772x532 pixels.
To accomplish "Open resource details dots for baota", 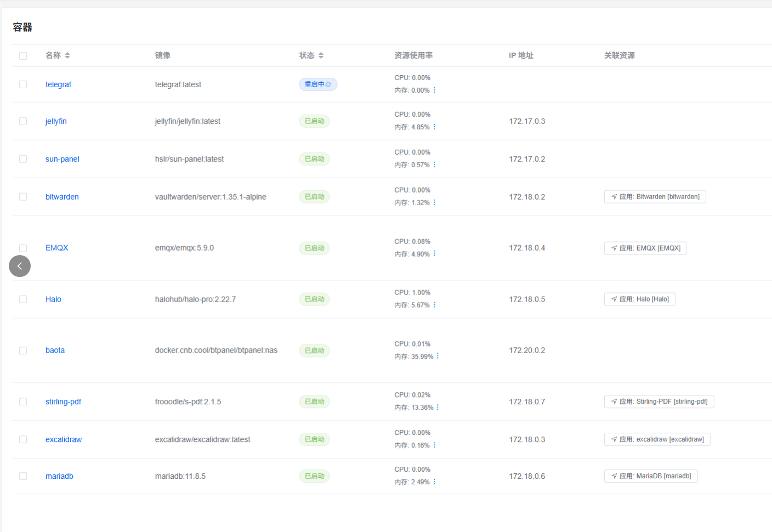I will click(x=438, y=356).
